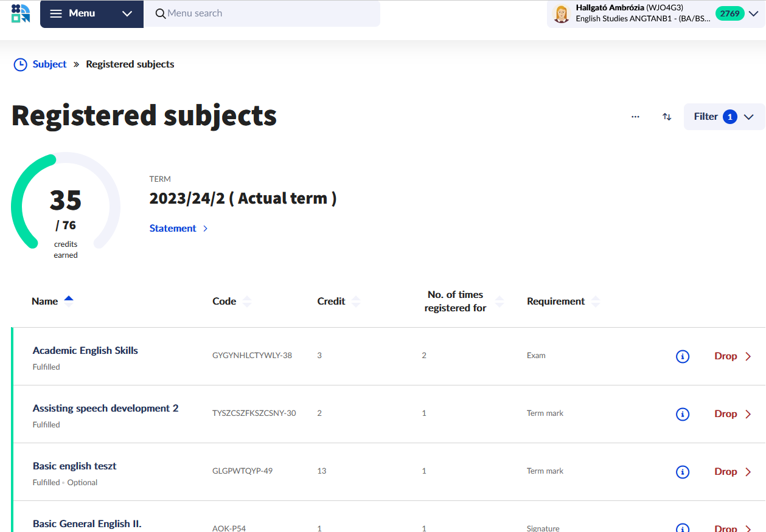Open info for Assisting speech development 2
Image resolution: width=766 pixels, height=532 pixels.
(x=683, y=414)
